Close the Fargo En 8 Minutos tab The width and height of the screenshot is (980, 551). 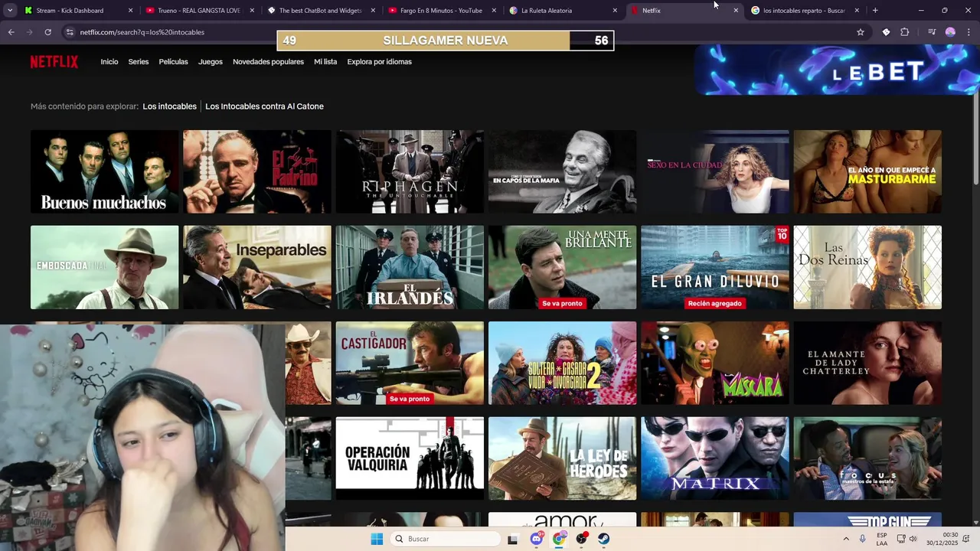[494, 11]
